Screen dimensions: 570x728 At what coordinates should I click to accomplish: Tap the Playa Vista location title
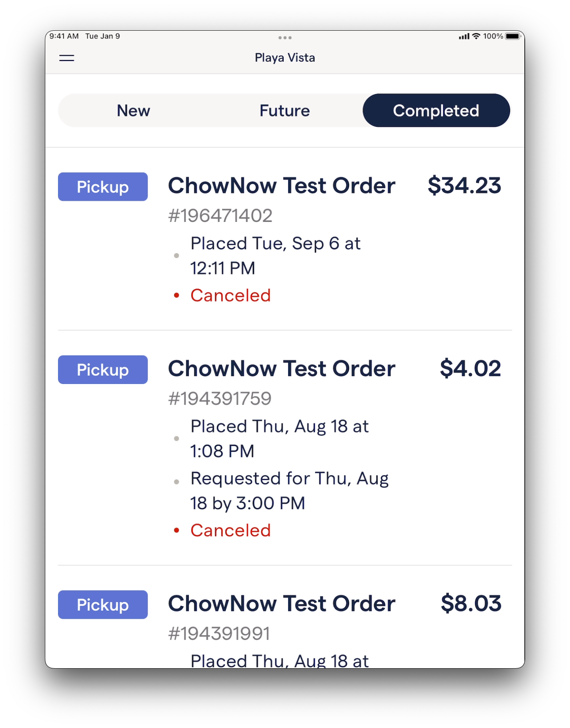point(285,58)
